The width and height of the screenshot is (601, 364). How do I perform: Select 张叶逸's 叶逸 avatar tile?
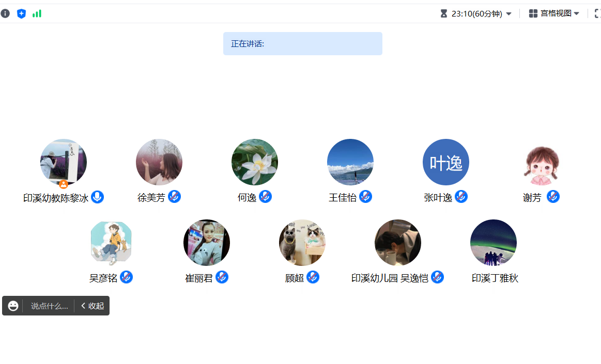[446, 162]
